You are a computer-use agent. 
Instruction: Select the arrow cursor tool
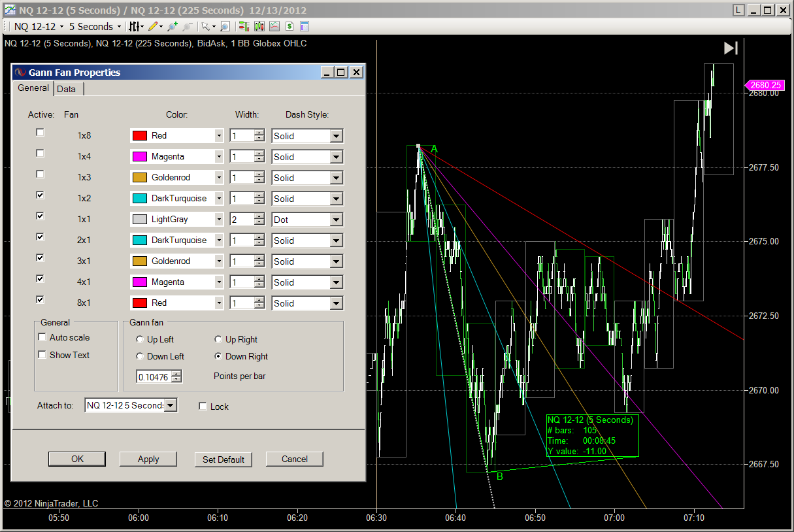(205, 27)
